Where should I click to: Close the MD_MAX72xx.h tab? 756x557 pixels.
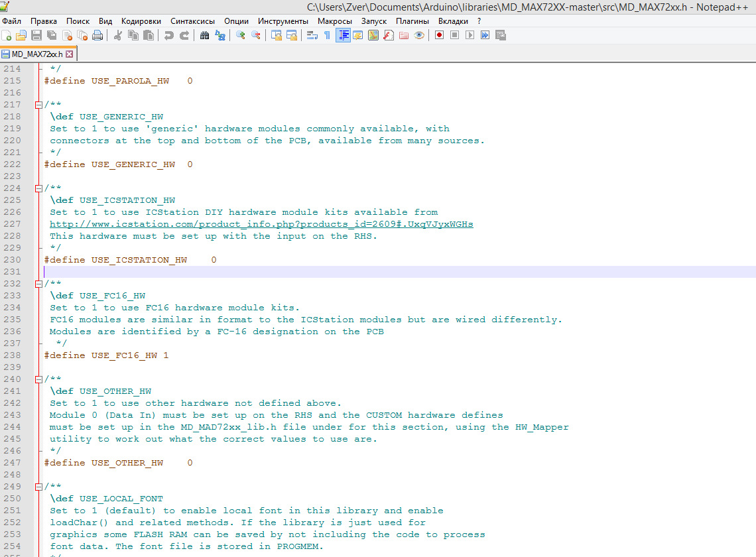[70, 54]
